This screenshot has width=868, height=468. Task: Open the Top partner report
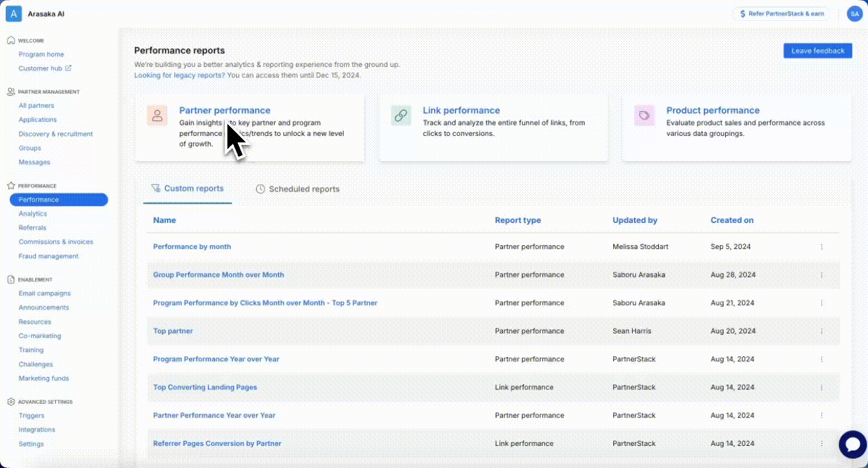click(173, 331)
